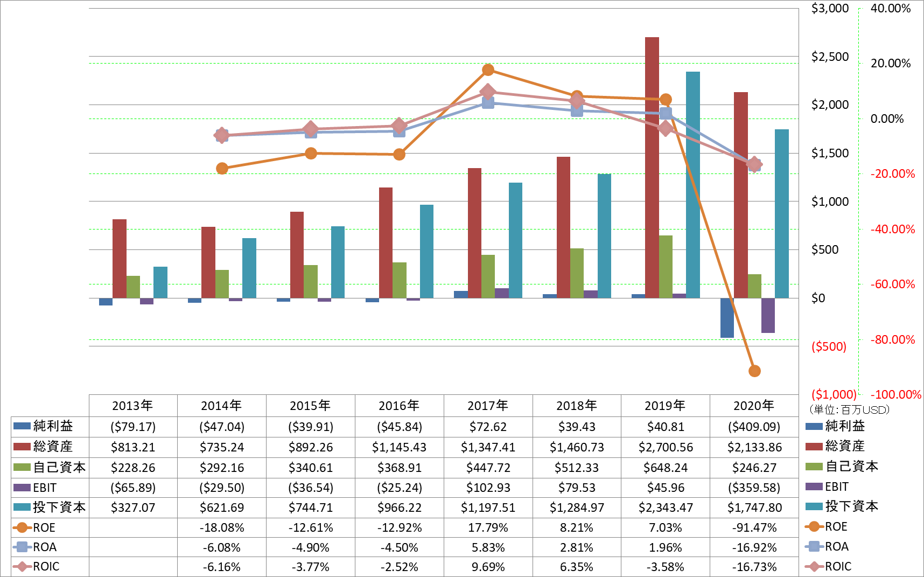
Task: Select the $813.21 total assets cell
Action: (133, 447)
